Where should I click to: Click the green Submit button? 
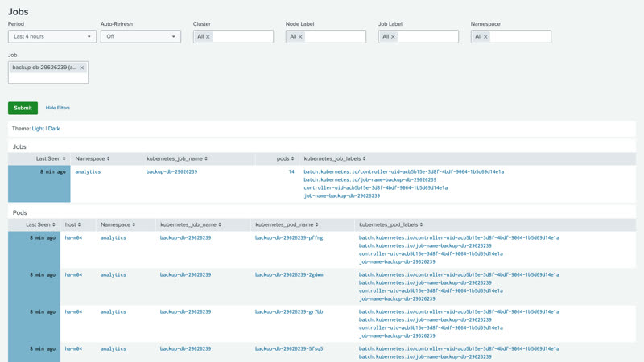pyautogui.click(x=23, y=108)
